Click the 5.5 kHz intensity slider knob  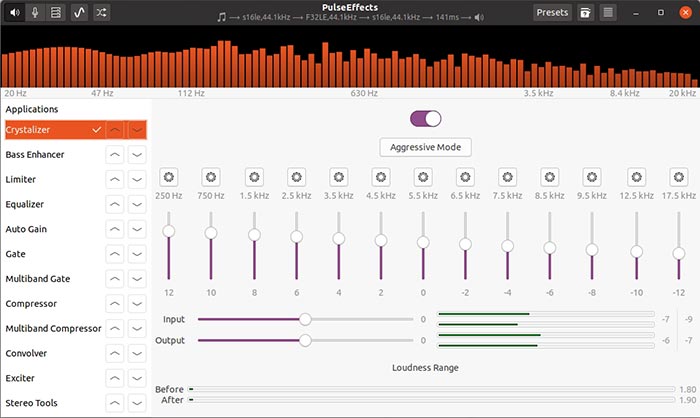[x=423, y=242]
